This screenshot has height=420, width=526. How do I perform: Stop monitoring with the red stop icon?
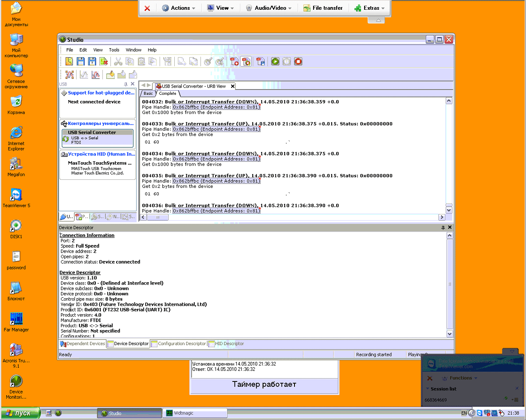coord(298,61)
